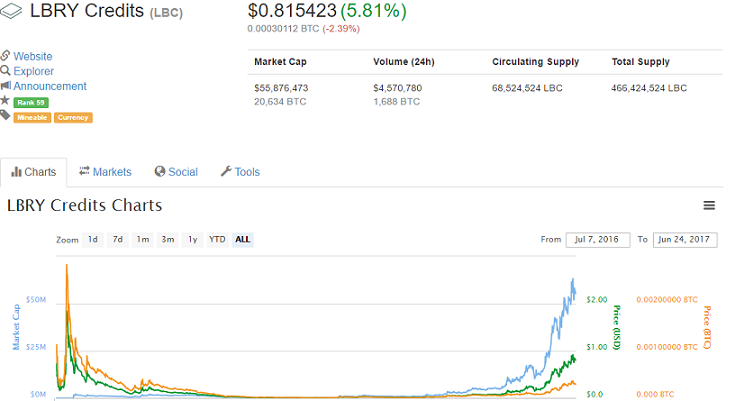Click the (-2.39%) BTC change text
This screenshot has height=401, width=735.
click(341, 29)
